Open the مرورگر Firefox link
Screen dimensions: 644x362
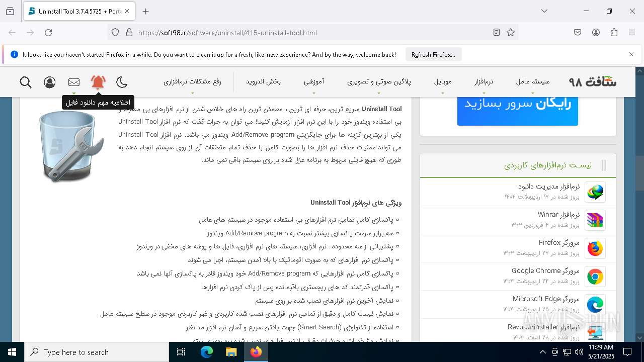(x=559, y=243)
